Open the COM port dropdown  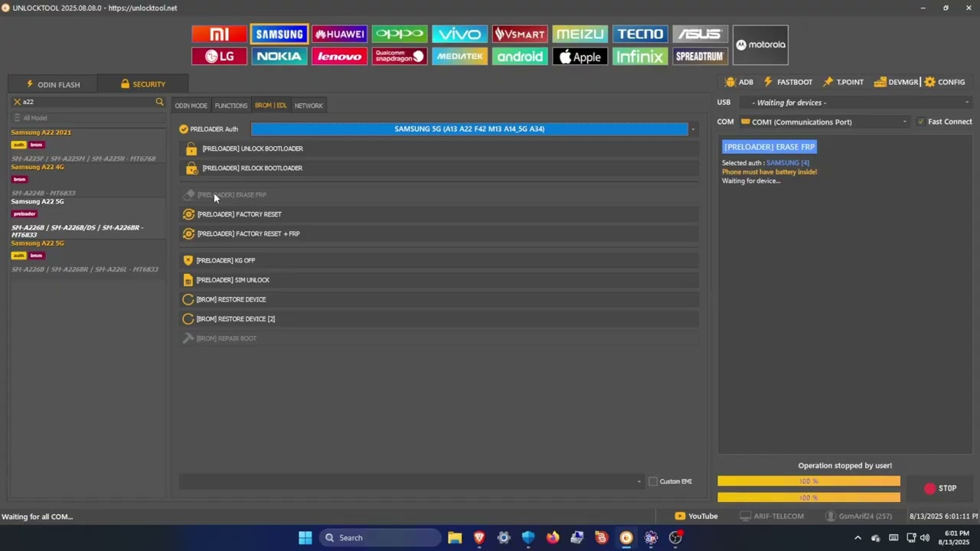coord(904,122)
